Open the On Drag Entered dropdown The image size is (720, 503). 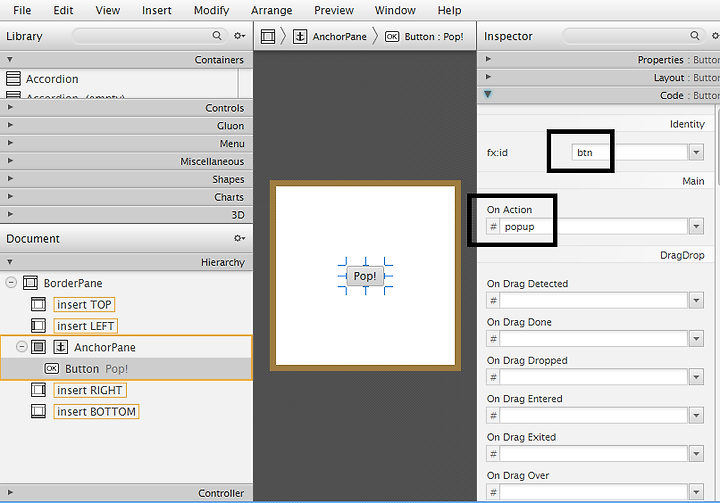[696, 416]
